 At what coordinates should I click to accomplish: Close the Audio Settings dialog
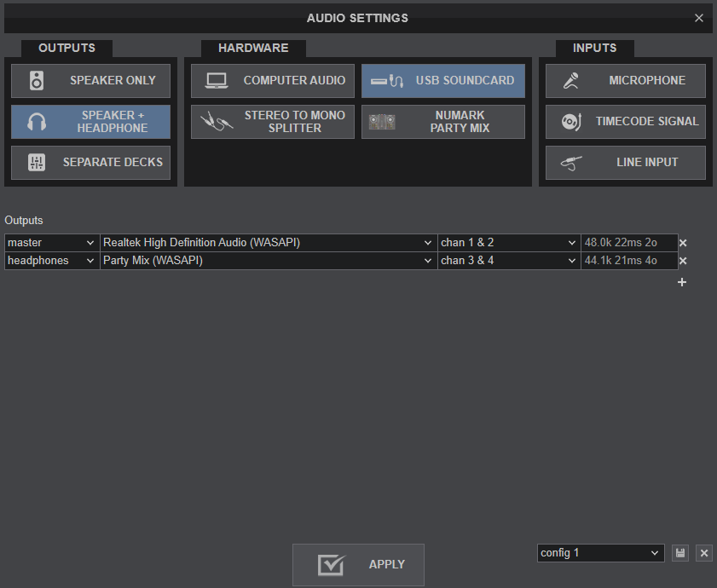tap(699, 18)
